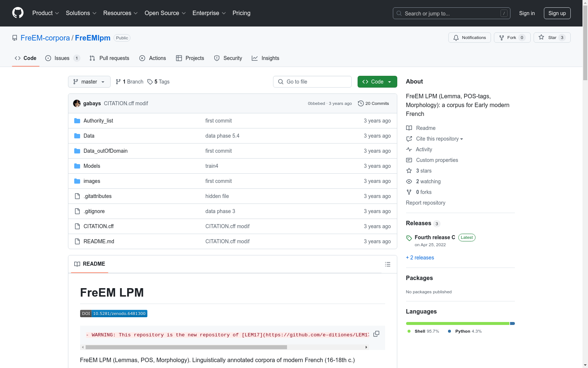
Task: Fork the repository with Fork button
Action: click(512, 38)
